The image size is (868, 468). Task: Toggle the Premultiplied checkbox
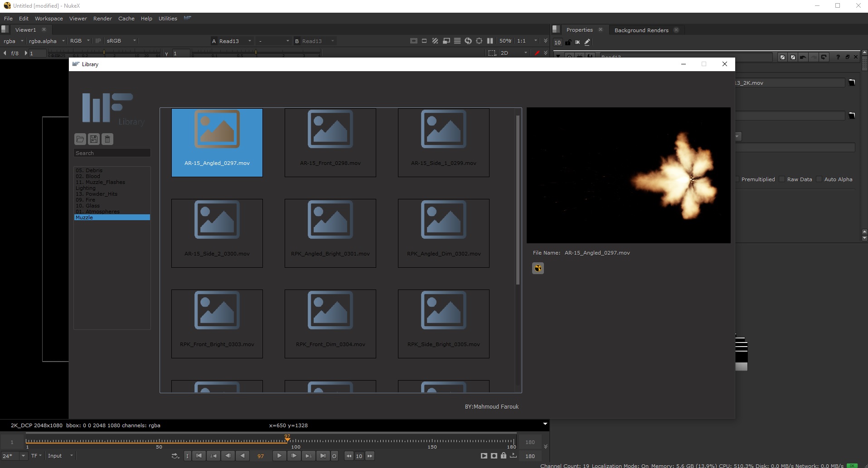tap(737, 179)
